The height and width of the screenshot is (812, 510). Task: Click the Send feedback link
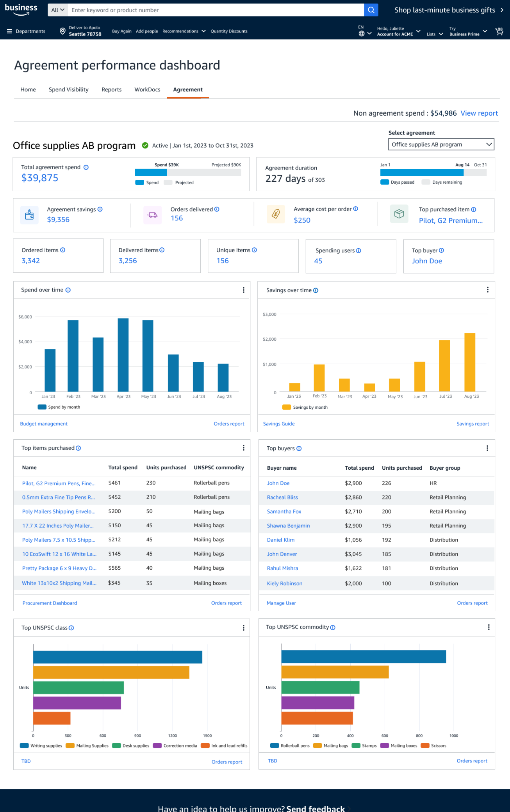click(x=316, y=808)
